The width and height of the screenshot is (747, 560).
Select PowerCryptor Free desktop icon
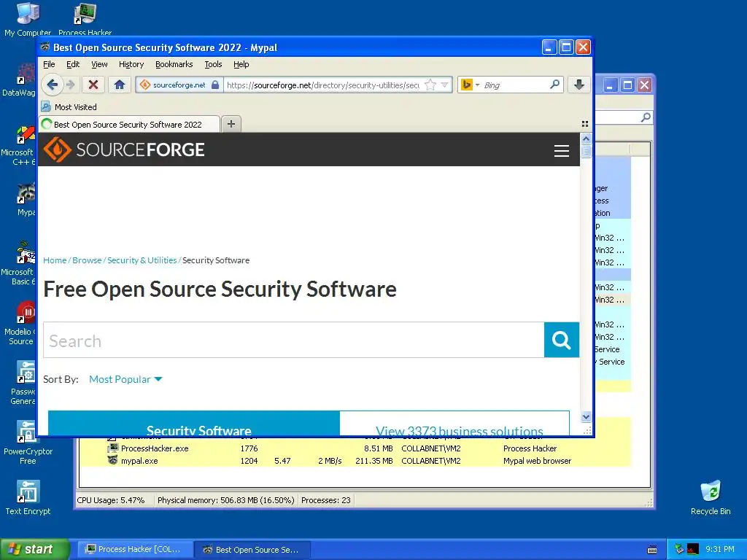(28, 443)
